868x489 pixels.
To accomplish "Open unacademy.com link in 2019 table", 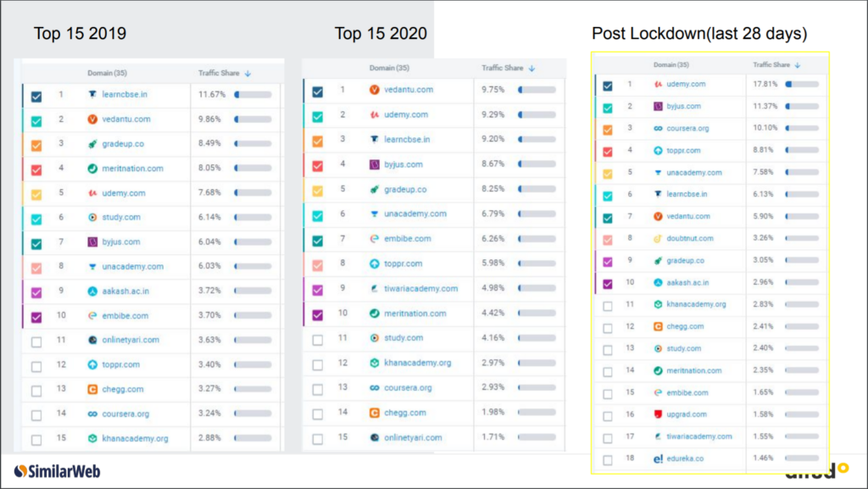I will pos(133,267).
